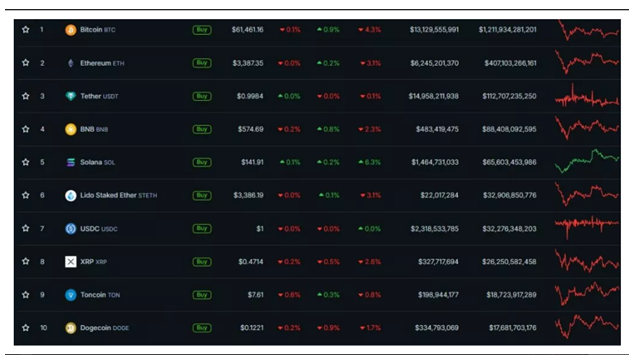The image size is (635, 364).
Task: Click the yellow BNB logo
Action: (70, 129)
